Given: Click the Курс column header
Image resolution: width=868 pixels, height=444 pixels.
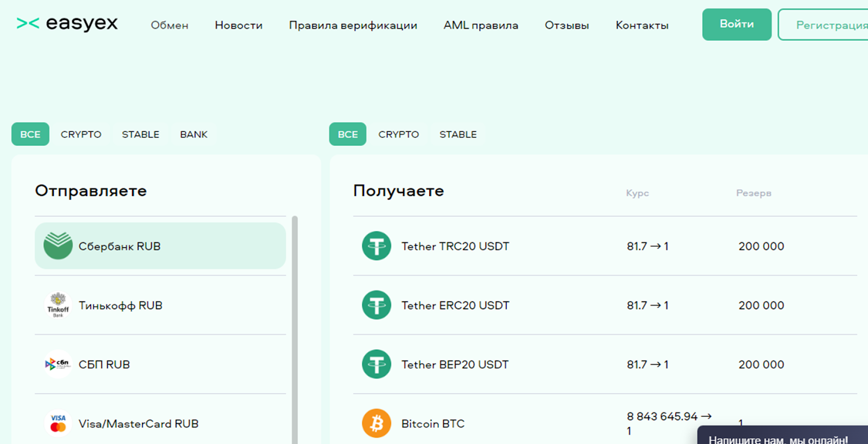Looking at the screenshot, I should point(637,193).
